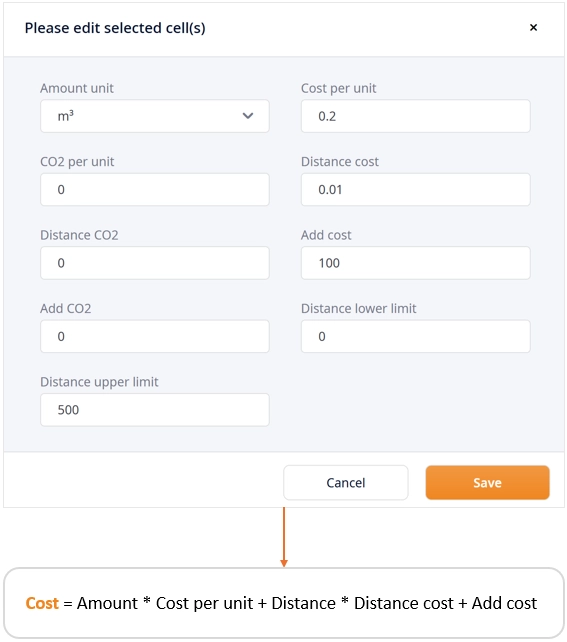Screen dimensions: 567x642
Task: Click the Distance upper limit label
Action: click(x=99, y=382)
